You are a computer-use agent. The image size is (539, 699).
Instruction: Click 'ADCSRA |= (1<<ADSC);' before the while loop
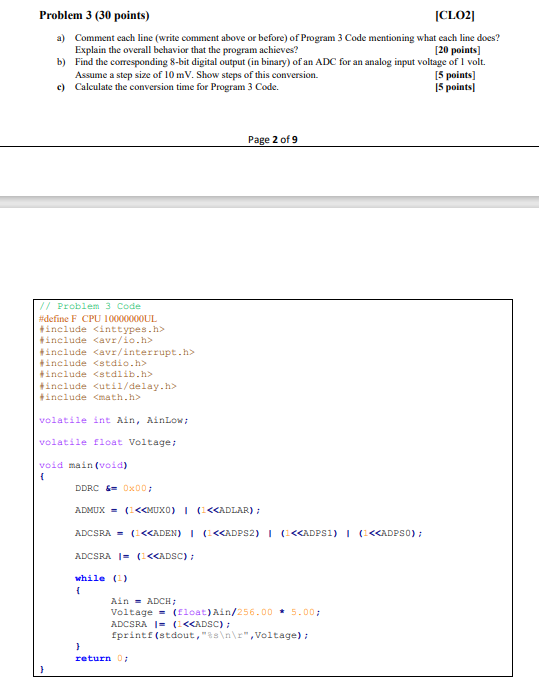135,556
